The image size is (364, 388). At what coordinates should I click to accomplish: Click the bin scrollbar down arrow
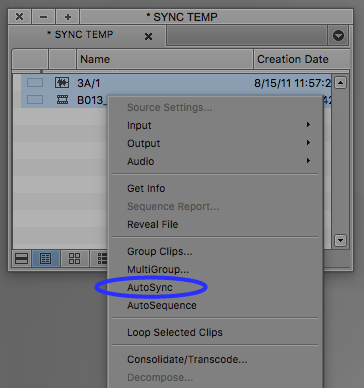point(340,240)
